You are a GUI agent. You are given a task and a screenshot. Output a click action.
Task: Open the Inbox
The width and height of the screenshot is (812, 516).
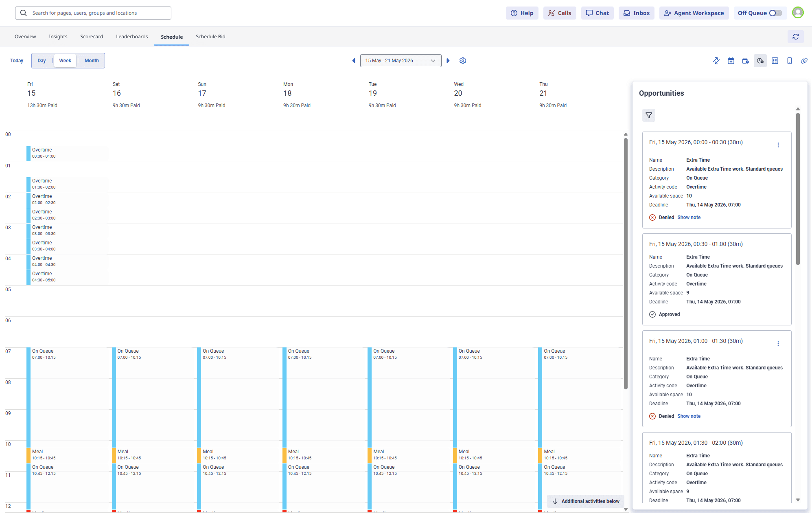click(637, 13)
